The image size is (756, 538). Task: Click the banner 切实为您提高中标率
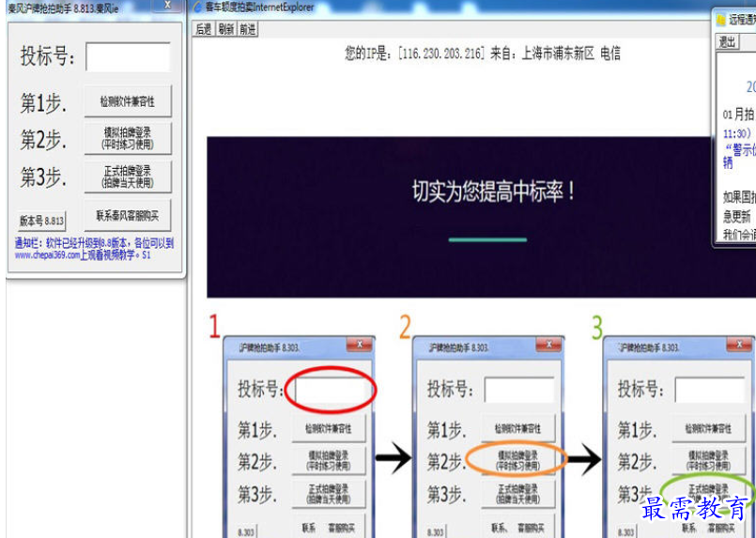click(493, 192)
